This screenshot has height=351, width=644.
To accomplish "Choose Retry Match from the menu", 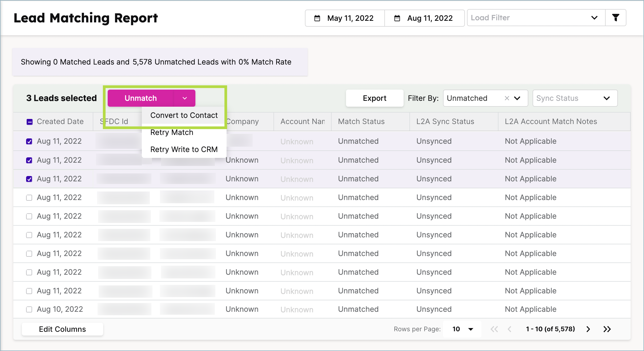I will coord(184,132).
